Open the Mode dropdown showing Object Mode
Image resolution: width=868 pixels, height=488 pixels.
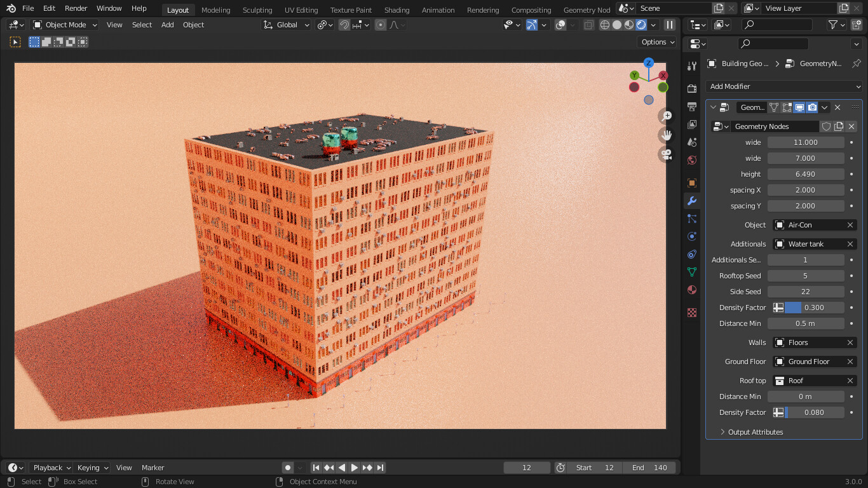click(64, 25)
